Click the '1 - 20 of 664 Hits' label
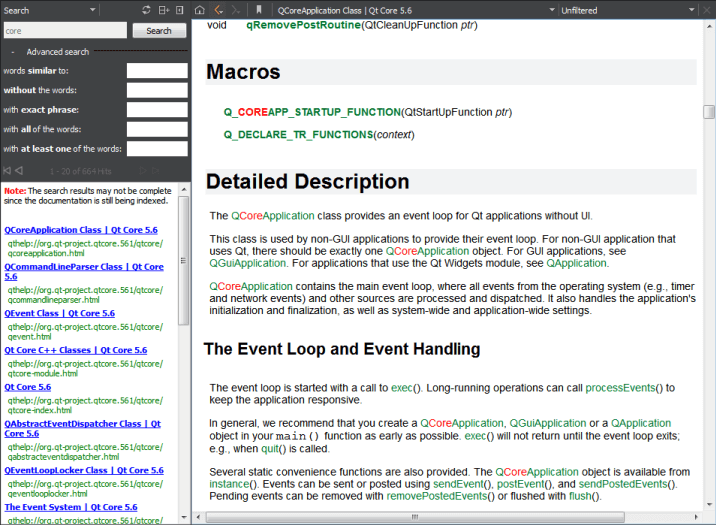Screen dimensions: 716x525 coord(81,171)
